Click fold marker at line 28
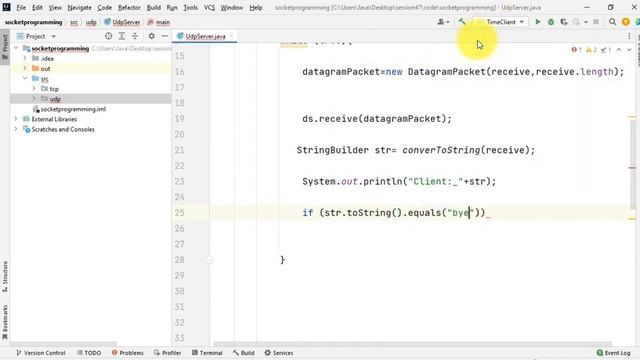Screen dimensions: 640x360 pos(209,260)
